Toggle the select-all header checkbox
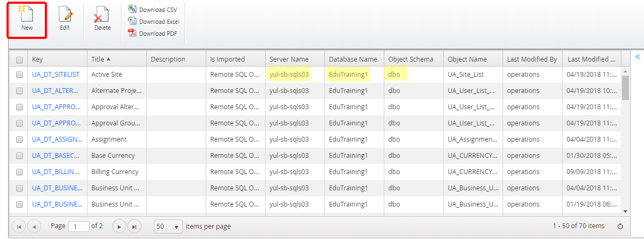 (19, 59)
